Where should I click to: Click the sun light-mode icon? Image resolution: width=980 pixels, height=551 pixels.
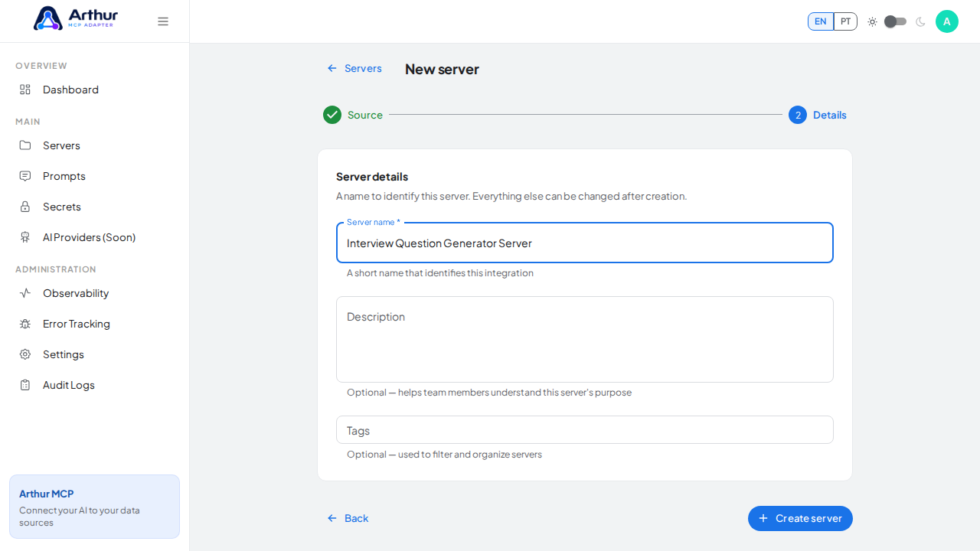tap(872, 21)
